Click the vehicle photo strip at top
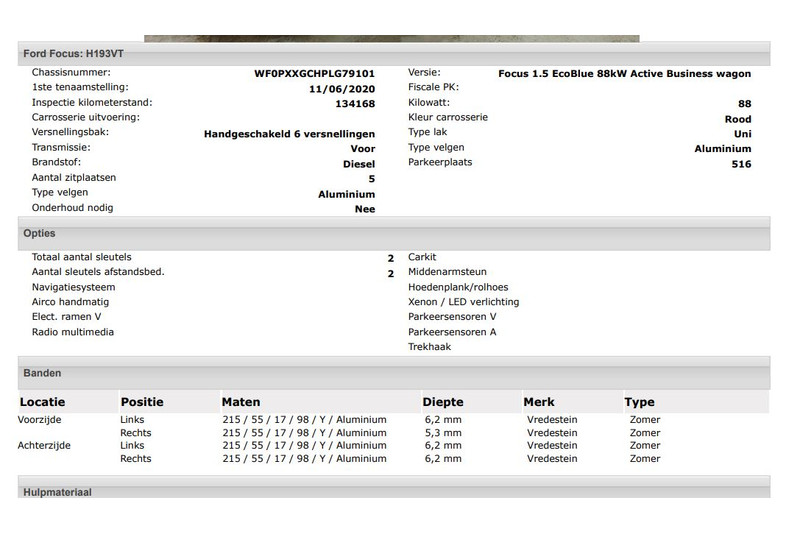 391,39
